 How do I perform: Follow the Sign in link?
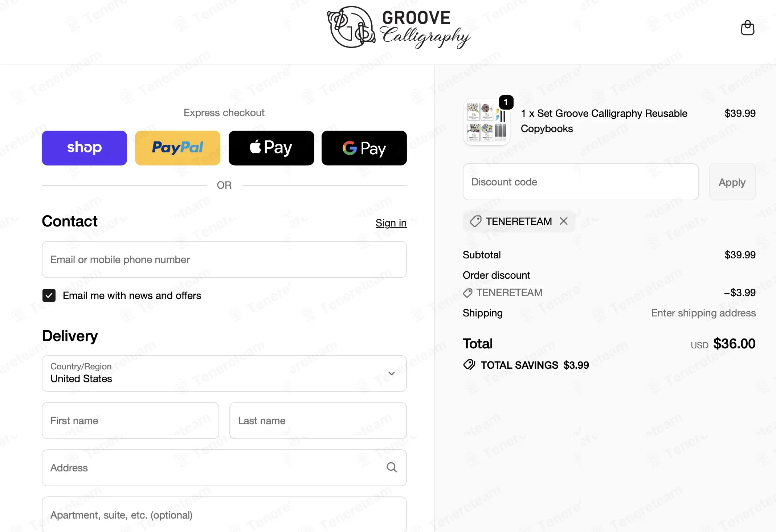391,223
